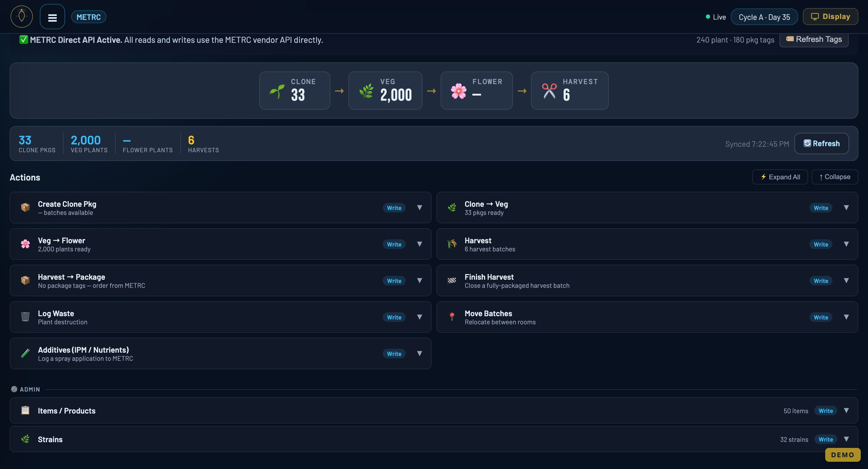This screenshot has width=868, height=469.
Task: Click the Refresh Tags button
Action: (814, 39)
